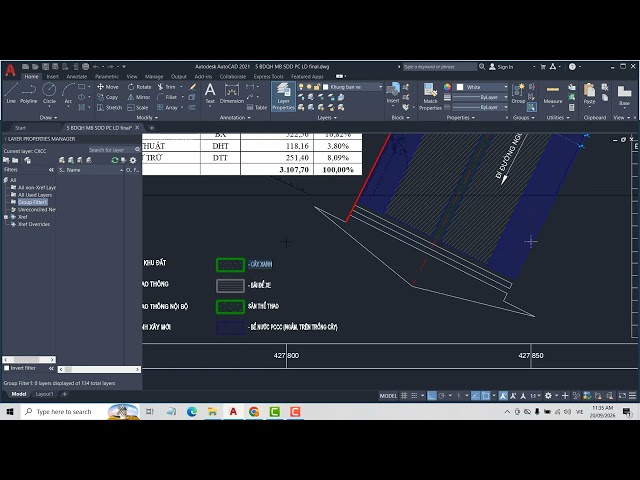Select the Fillet tool
The width and height of the screenshot is (640, 480).
[167, 97]
